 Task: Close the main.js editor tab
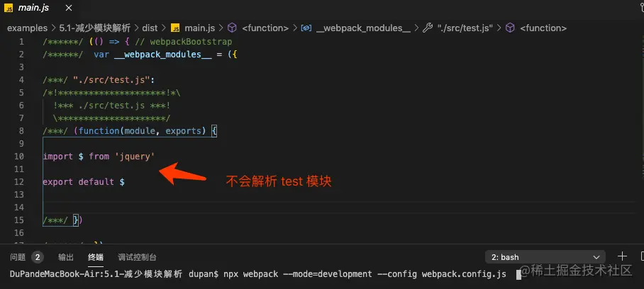pos(70,8)
